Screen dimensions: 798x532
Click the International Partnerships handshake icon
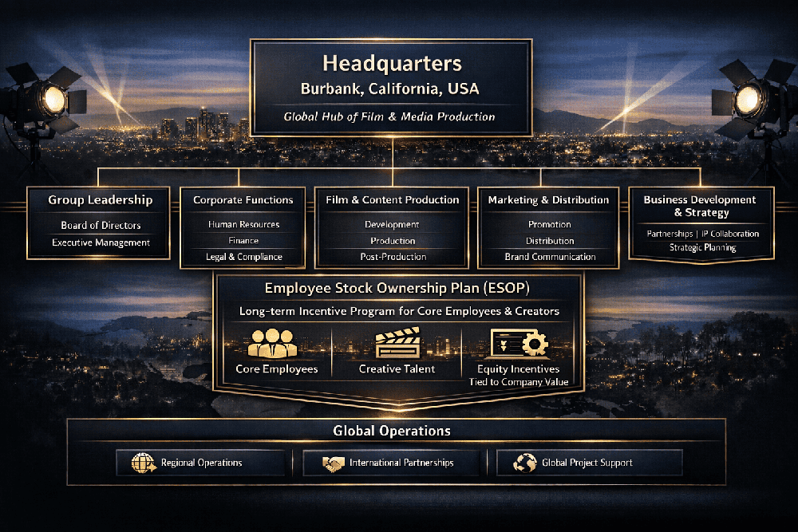(333, 463)
